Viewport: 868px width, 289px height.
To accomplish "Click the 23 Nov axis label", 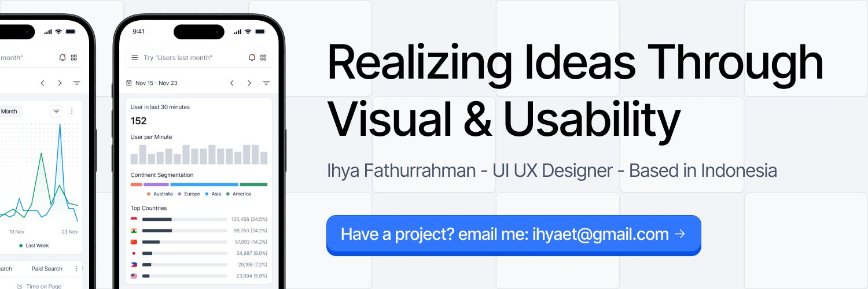I will click(69, 231).
